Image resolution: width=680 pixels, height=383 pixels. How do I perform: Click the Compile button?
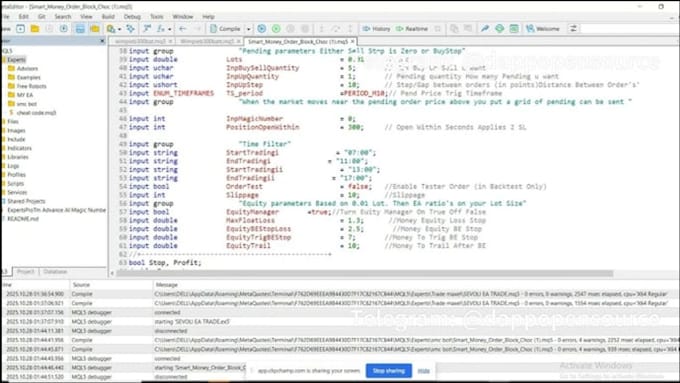(x=225, y=29)
